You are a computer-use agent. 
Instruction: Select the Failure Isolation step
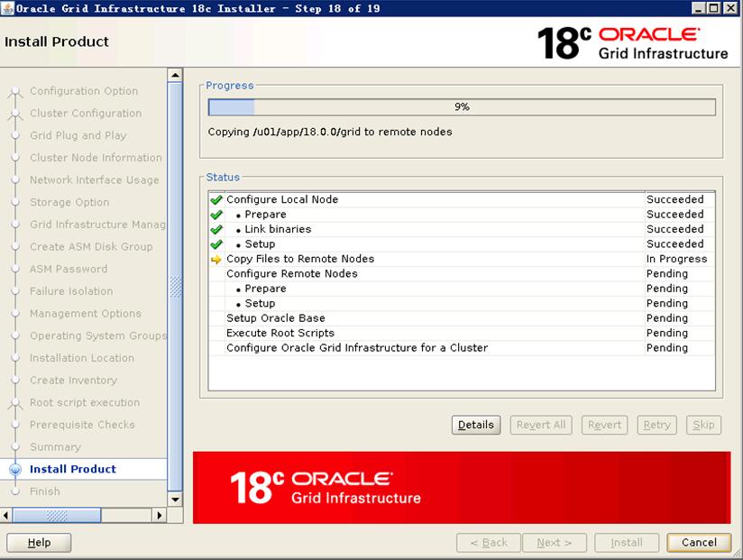pyautogui.click(x=71, y=291)
